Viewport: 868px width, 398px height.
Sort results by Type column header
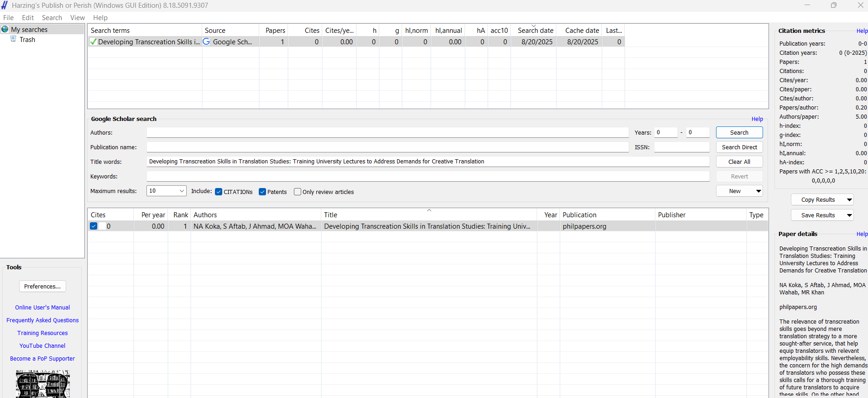(757, 215)
